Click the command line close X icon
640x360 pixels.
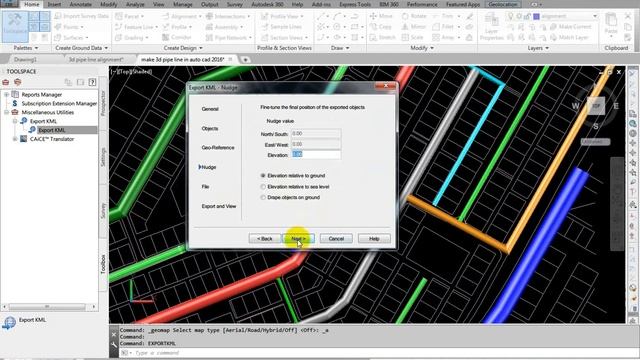coord(114,335)
